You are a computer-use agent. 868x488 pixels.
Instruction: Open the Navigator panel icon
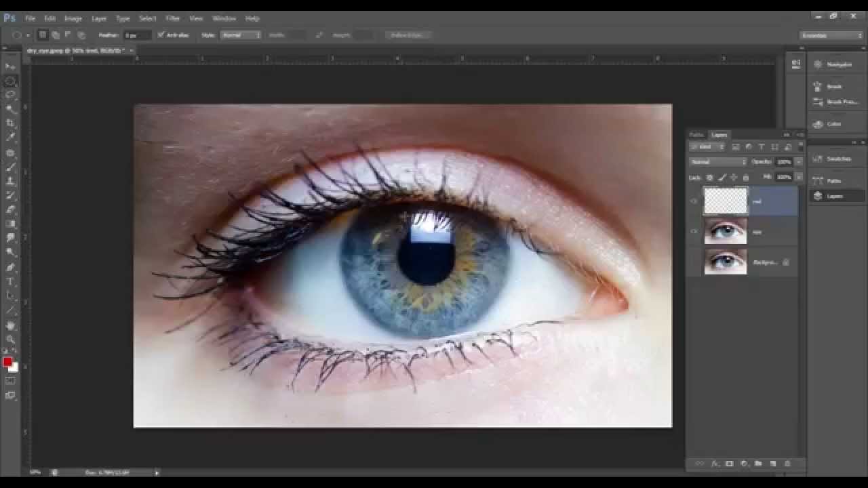818,64
